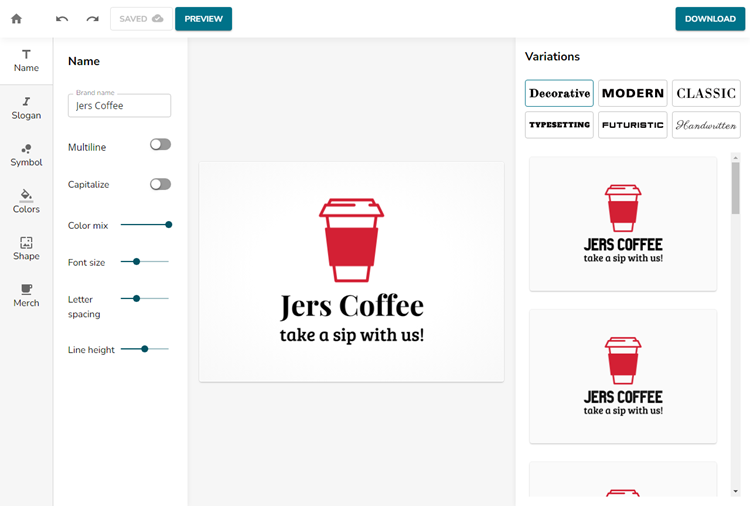The height and width of the screenshot is (506, 750).
Task: Click the Line height slider handle
Action: [144, 349]
